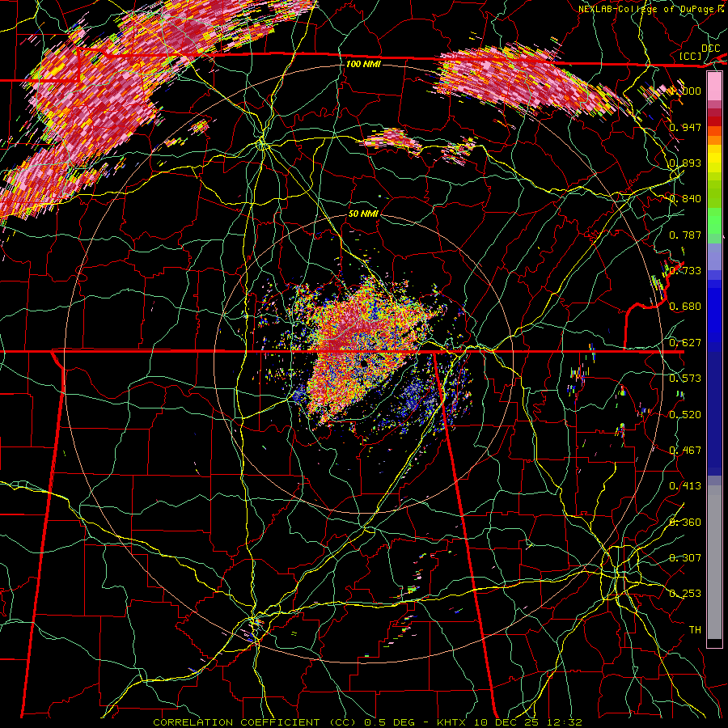728x728 pixels.
Task: Click the 100 NMI range ring label
Action: tap(363, 64)
